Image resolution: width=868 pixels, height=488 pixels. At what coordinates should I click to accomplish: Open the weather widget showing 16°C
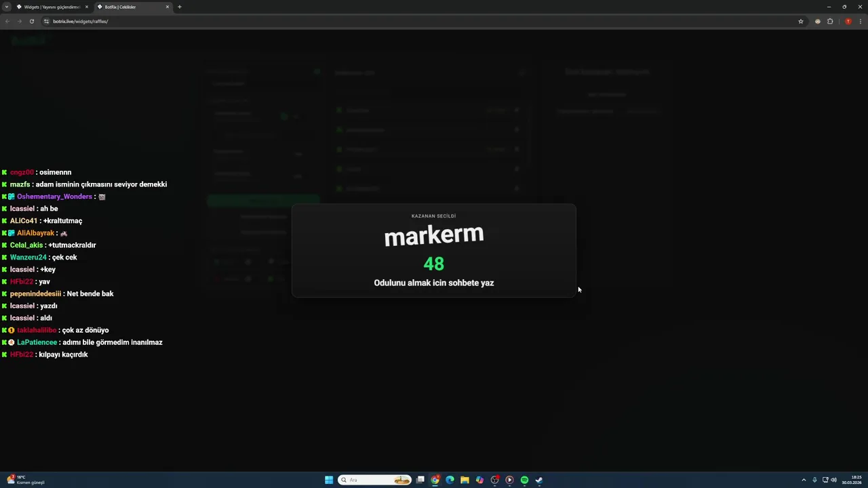pyautogui.click(x=26, y=480)
